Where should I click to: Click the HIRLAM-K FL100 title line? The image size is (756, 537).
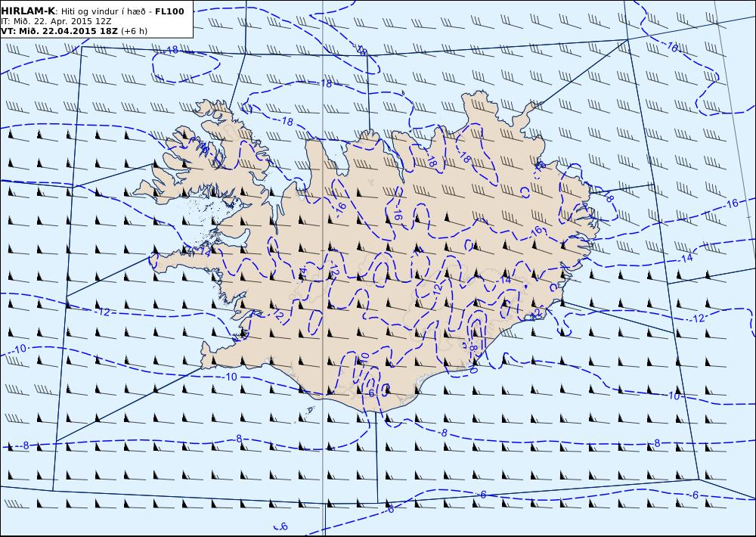click(92, 11)
